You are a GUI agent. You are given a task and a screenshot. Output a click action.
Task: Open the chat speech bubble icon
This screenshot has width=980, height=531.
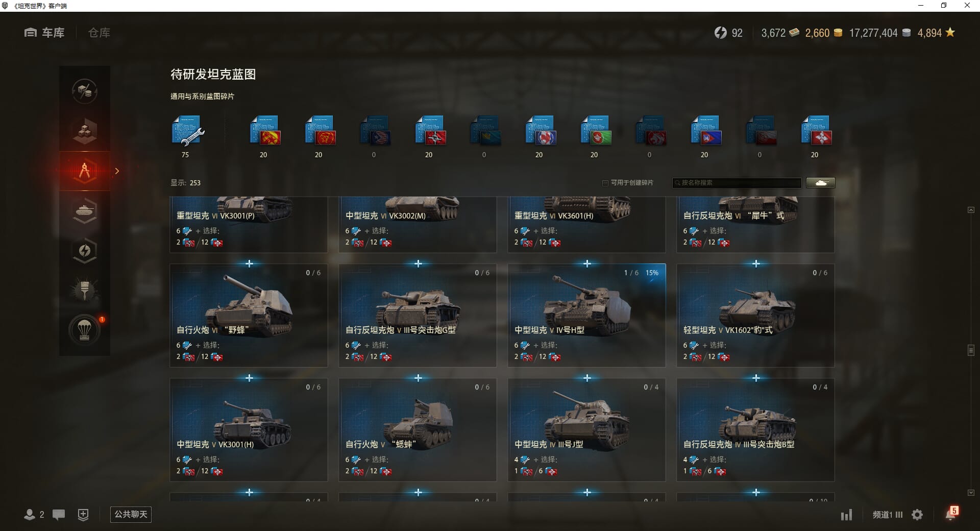click(x=59, y=515)
